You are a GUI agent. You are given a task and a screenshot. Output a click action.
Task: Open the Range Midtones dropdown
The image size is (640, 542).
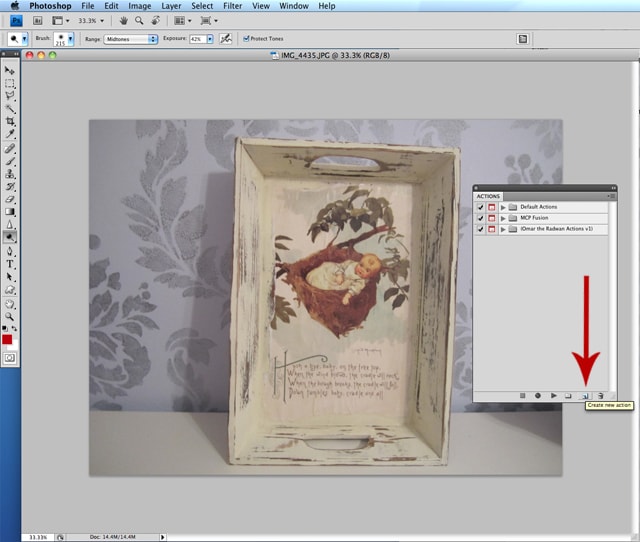(131, 39)
